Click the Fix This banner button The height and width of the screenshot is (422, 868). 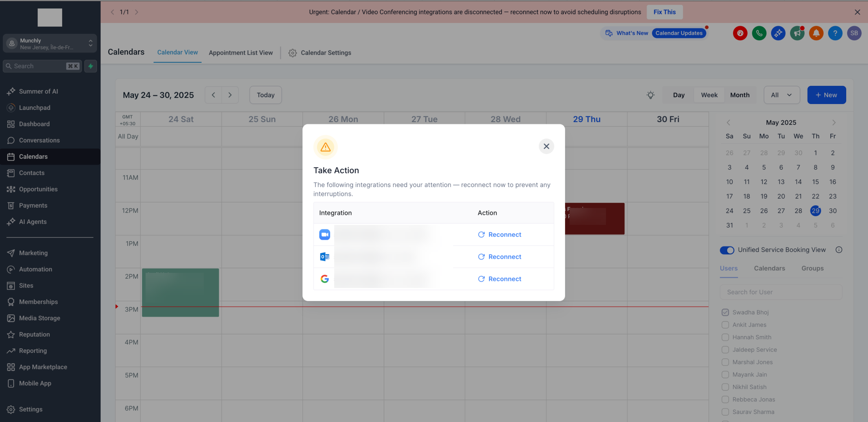[664, 12]
